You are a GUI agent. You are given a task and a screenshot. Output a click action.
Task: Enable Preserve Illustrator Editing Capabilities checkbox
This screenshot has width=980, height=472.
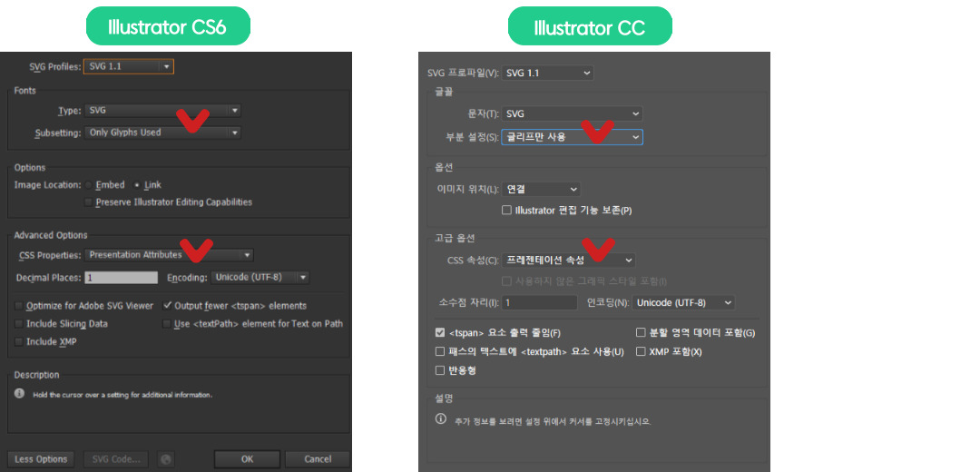tap(88, 202)
